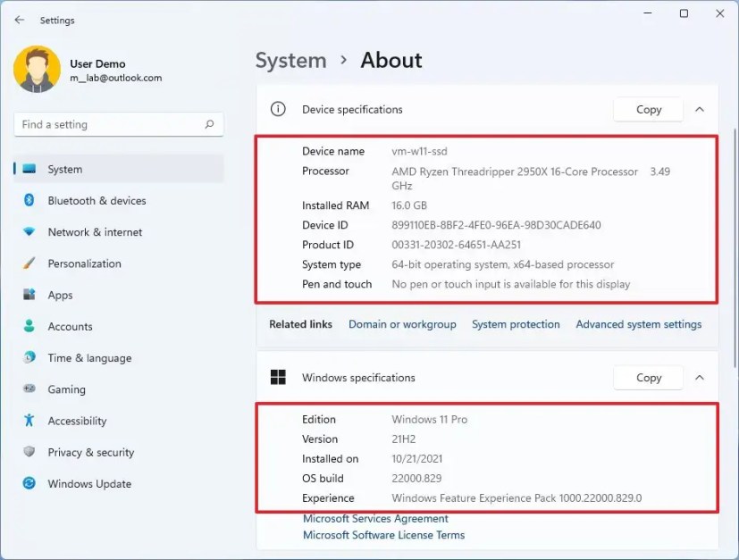739x560 pixels.
Task: Click the 16.0 GB RAM value
Action: pyautogui.click(x=409, y=205)
